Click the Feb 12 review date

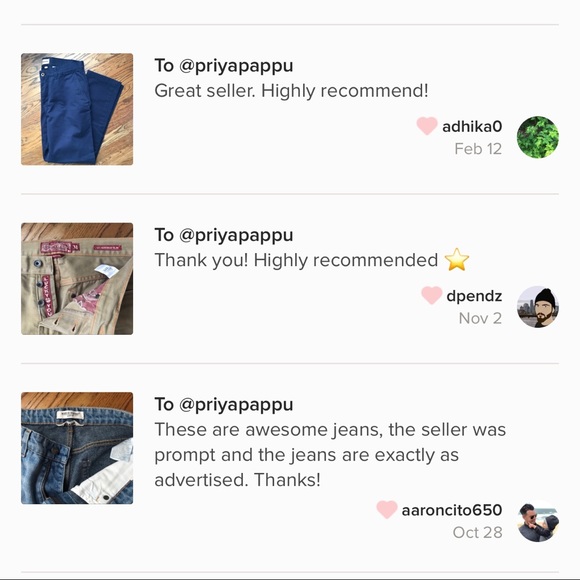point(478,149)
